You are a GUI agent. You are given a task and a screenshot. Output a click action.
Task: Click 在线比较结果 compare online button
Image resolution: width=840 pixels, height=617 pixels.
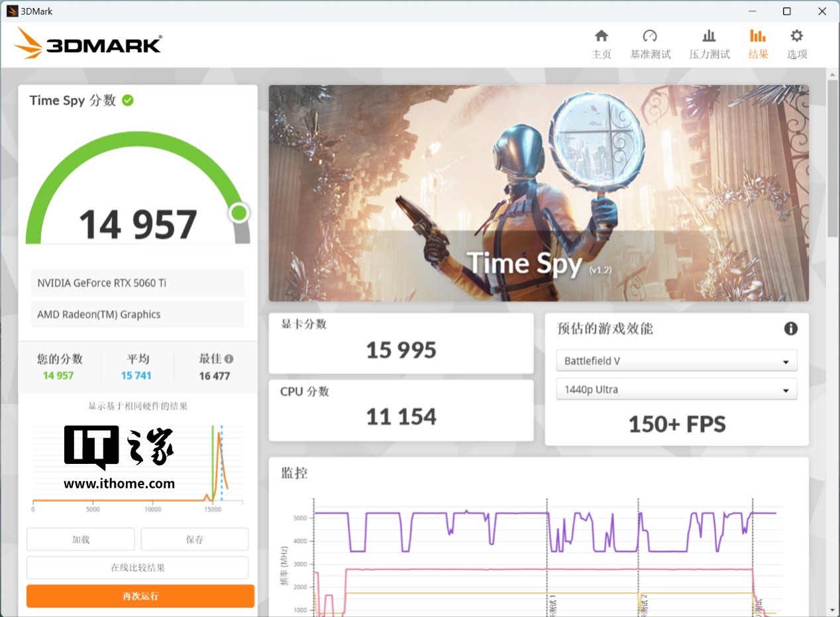pyautogui.click(x=138, y=568)
